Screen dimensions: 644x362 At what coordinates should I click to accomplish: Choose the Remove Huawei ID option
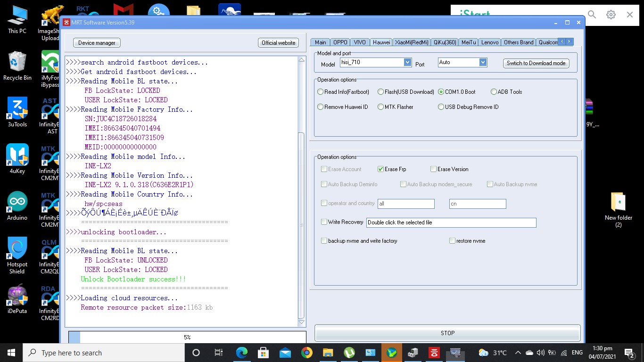pyautogui.click(x=343, y=107)
